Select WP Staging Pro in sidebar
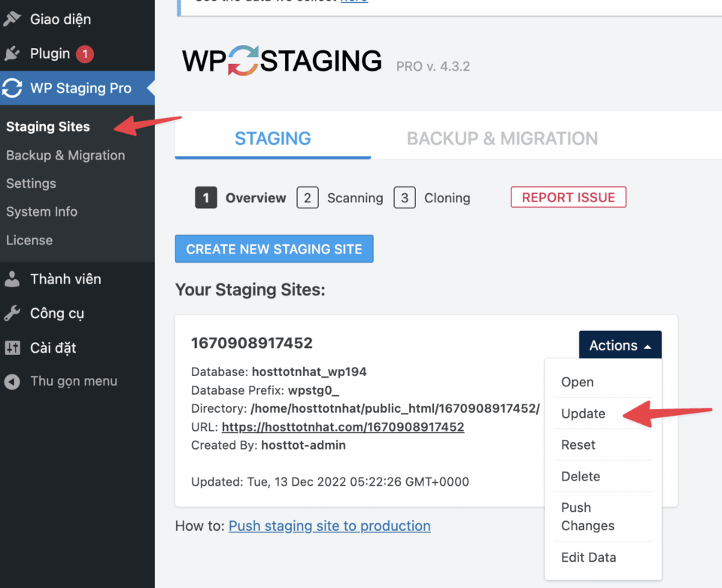This screenshot has height=588, width=722. click(77, 88)
